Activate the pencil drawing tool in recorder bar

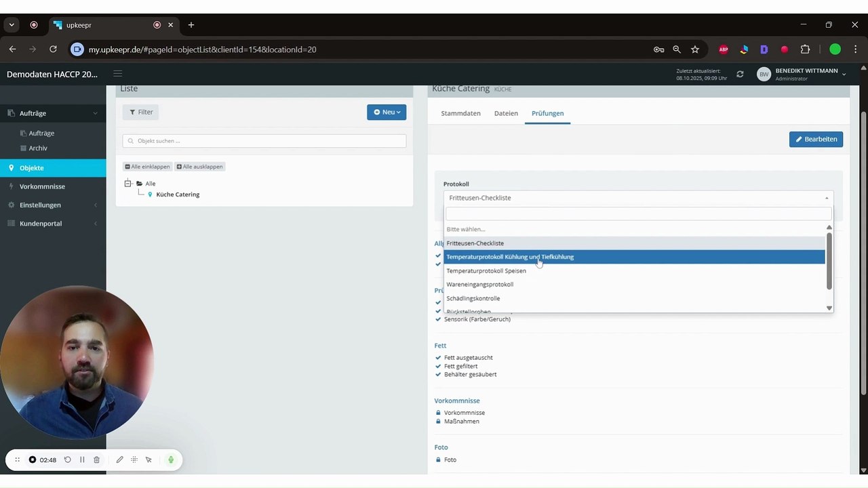(119, 460)
